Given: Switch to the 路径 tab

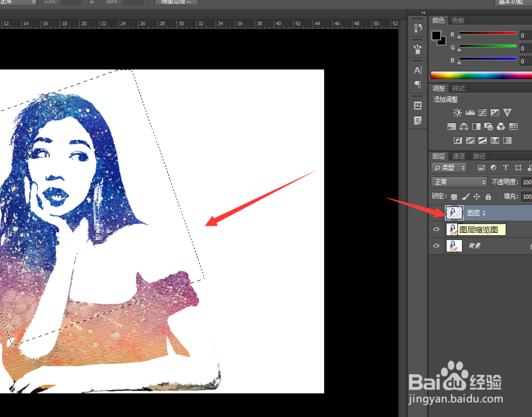Looking at the screenshot, I should pos(479,156).
